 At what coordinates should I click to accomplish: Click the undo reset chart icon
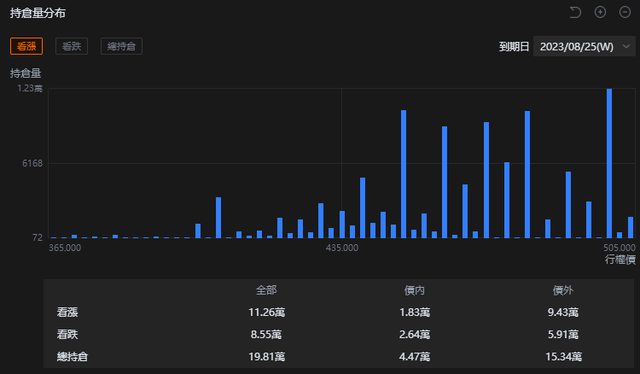(575, 13)
